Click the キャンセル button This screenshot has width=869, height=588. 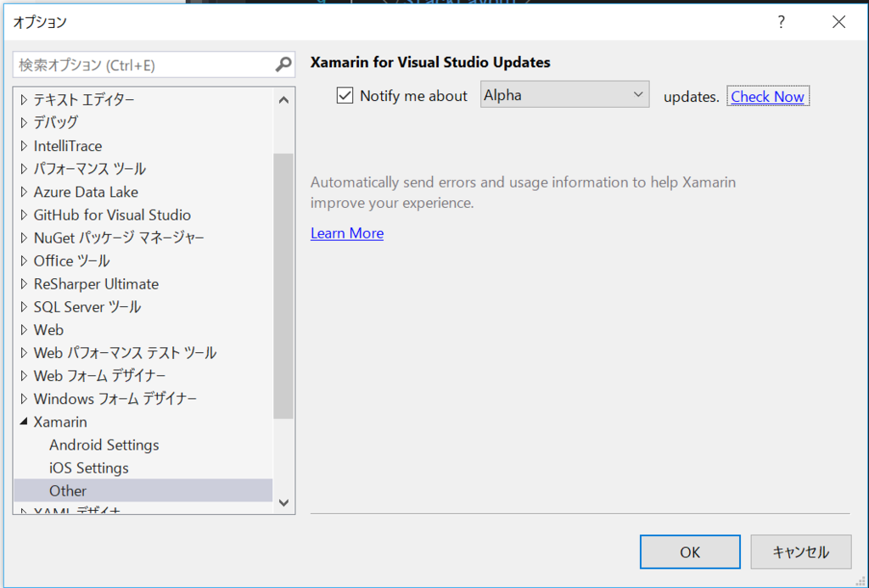click(x=800, y=552)
